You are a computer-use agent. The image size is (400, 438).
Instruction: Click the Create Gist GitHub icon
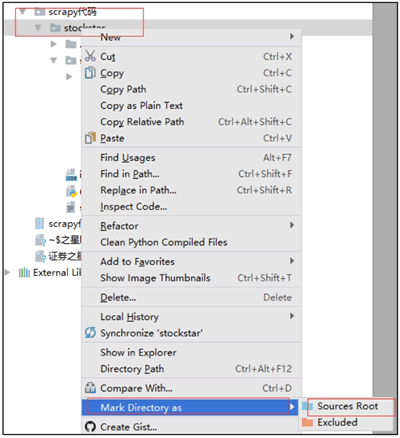tap(90, 427)
